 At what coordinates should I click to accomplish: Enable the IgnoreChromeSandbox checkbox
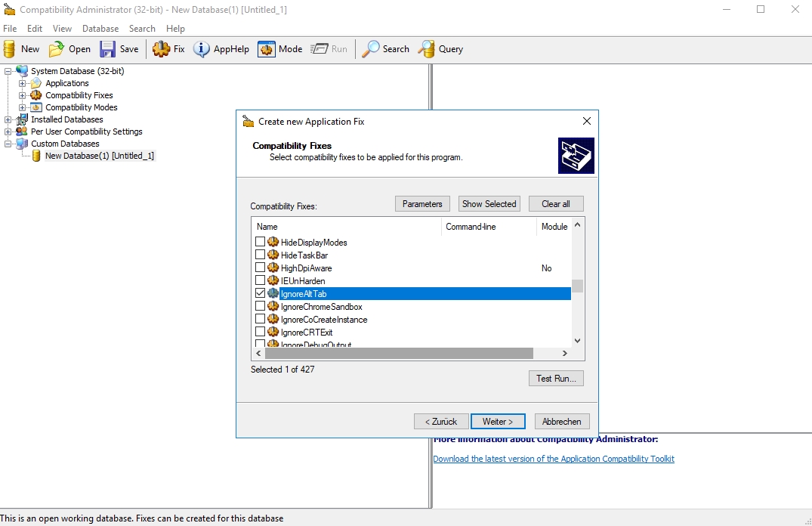260,306
